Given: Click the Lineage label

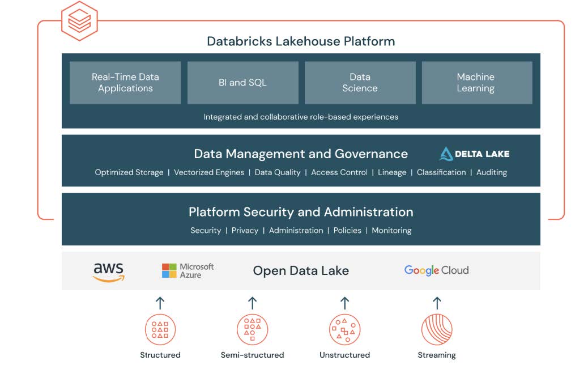Looking at the screenshot, I should click(392, 172).
